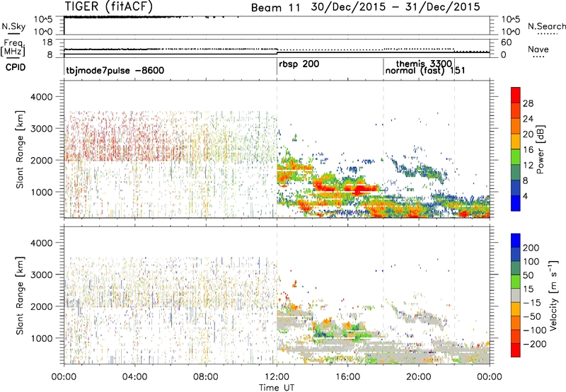Click the 08:00 time tick label
Image resolution: width=566 pixels, height=392 pixels.
(x=206, y=377)
